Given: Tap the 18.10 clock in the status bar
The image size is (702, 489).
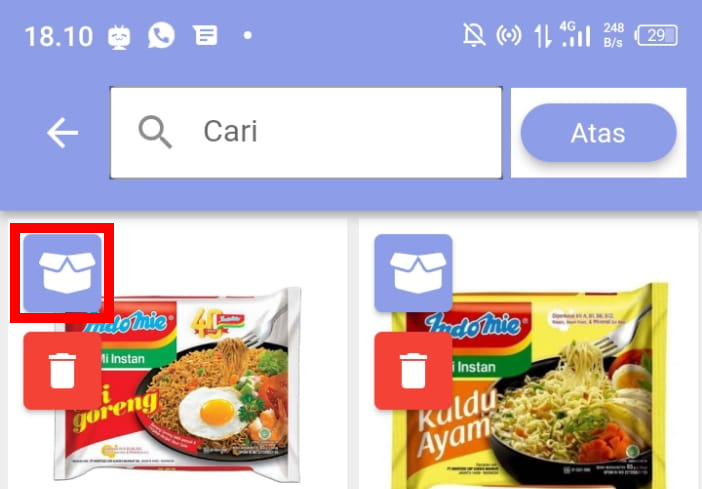Looking at the screenshot, I should coord(59,36).
